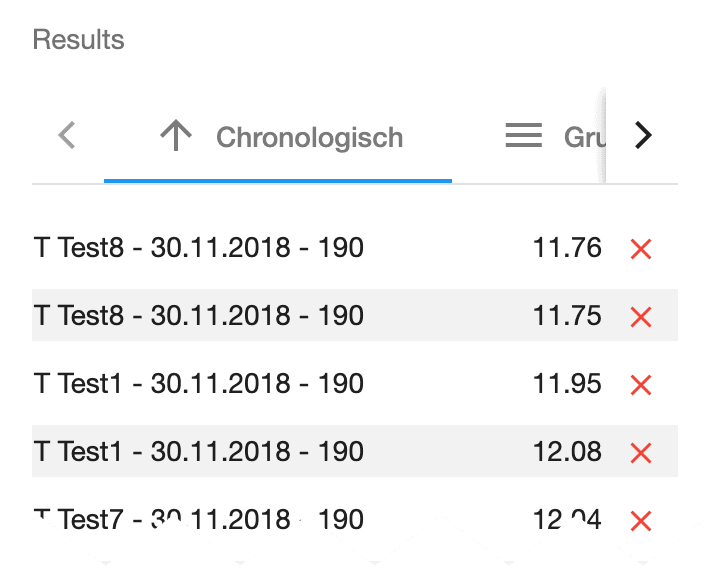Switch to the Chronologisch tab
This screenshot has width=710, height=568.
(x=278, y=137)
